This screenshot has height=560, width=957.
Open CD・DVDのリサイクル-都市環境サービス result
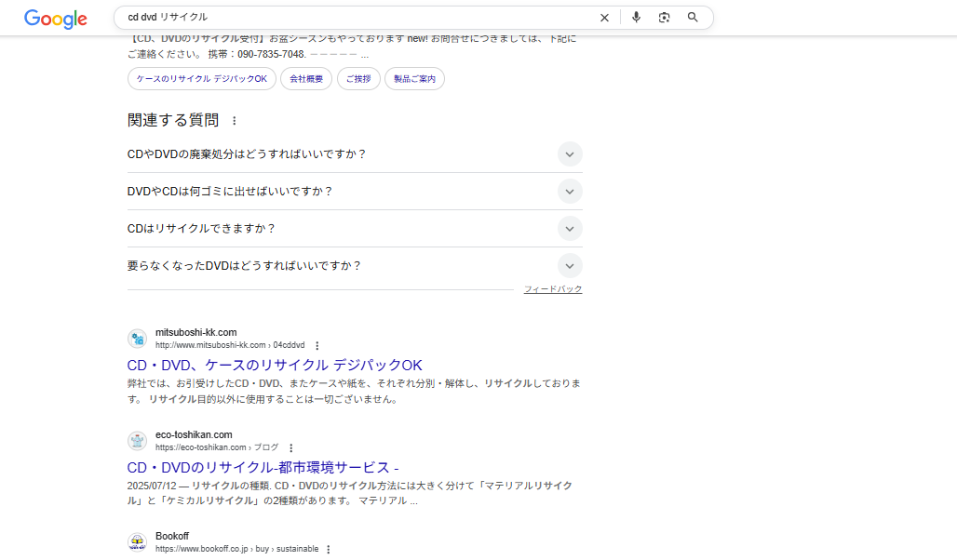coord(263,468)
